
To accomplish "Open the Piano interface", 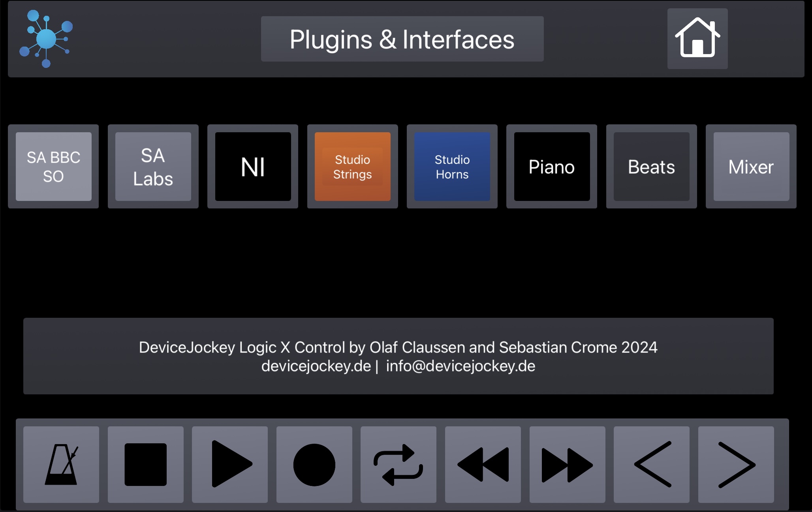I will click(x=552, y=167).
